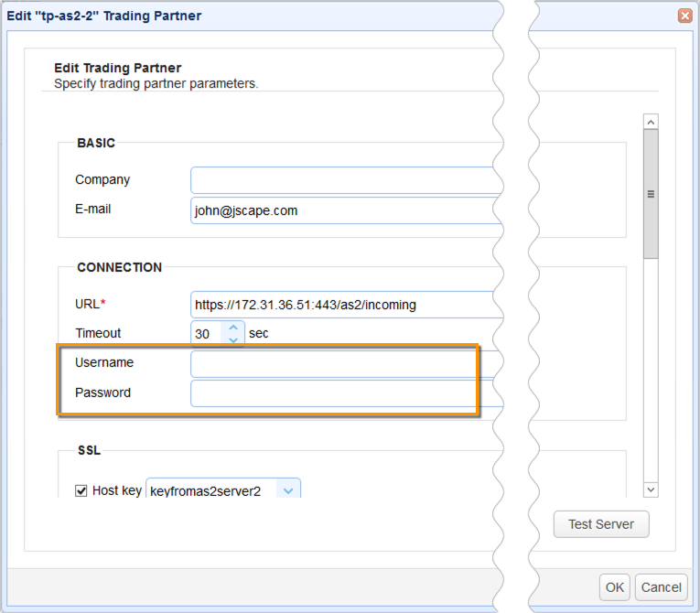
Task: Focus the URL text field
Action: [346, 304]
